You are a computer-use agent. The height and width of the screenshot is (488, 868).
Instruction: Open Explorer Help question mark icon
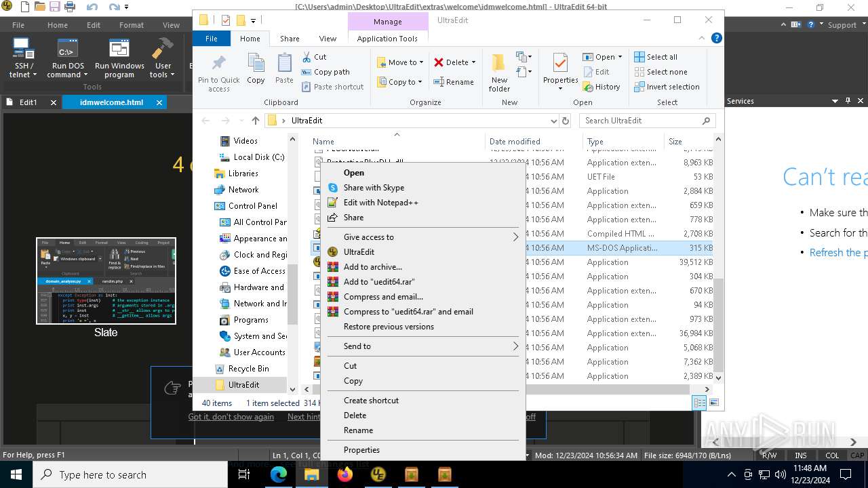[x=716, y=39]
